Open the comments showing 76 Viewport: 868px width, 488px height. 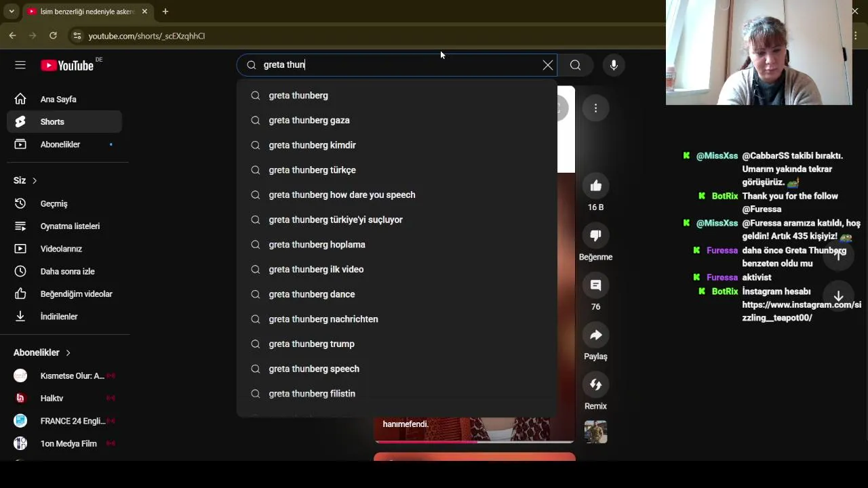pos(595,285)
